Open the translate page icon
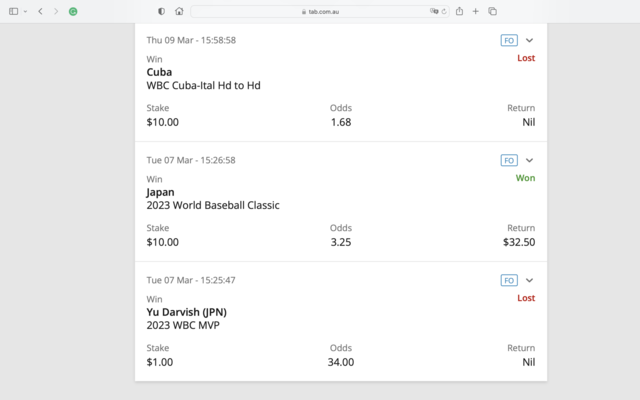Viewport: 640px width, 400px height. click(x=434, y=11)
